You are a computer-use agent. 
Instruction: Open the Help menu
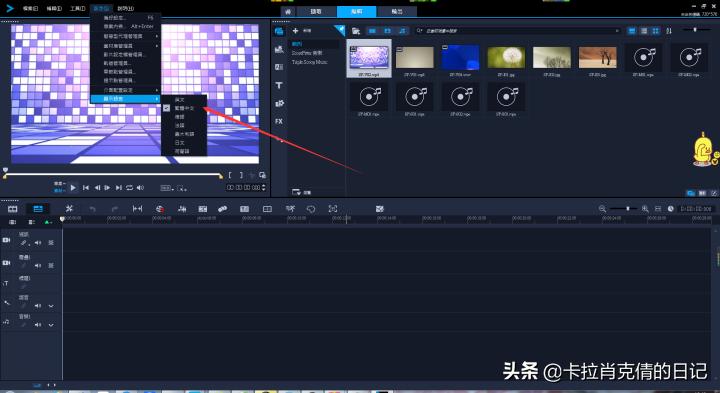pos(125,9)
